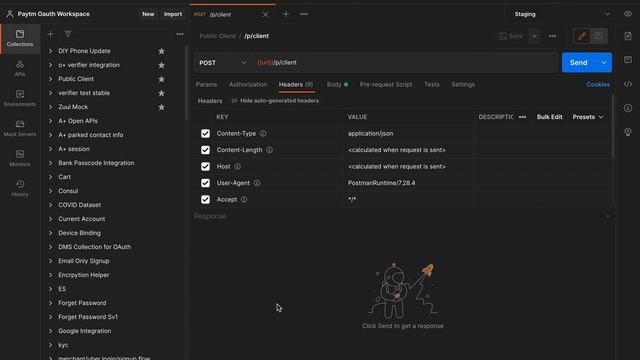Open the Collections sidebar panel
The image size is (640, 360).
click(x=20, y=38)
